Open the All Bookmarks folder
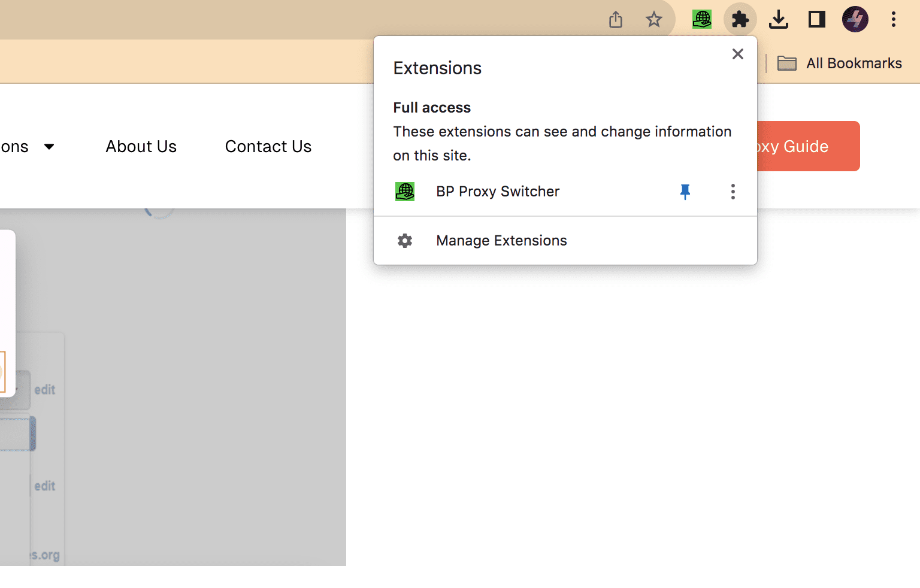The image size is (920, 588). click(x=840, y=63)
